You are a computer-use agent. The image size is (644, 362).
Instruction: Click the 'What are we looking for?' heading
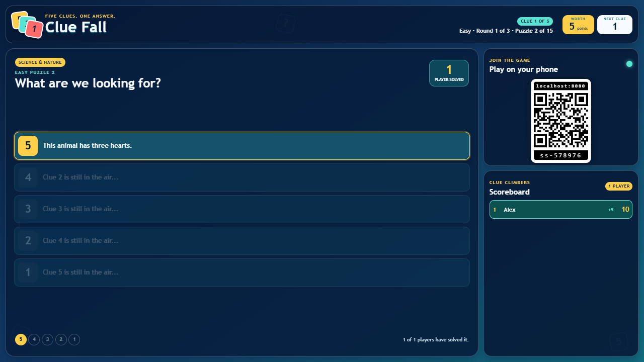click(x=88, y=83)
